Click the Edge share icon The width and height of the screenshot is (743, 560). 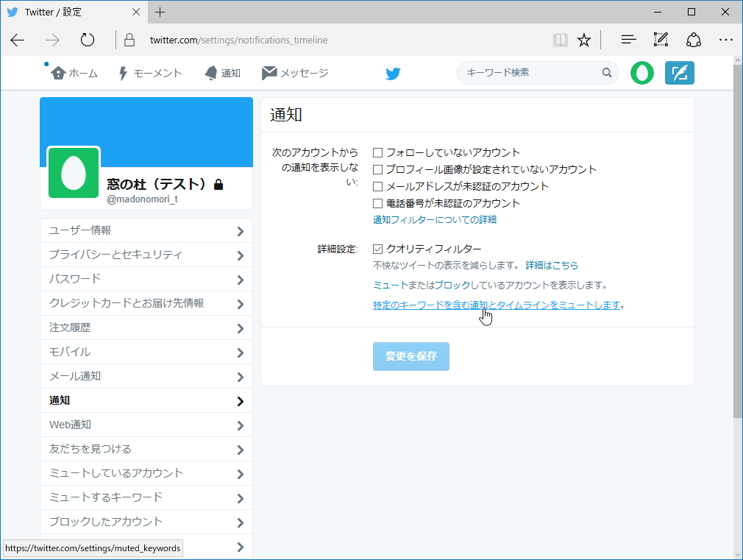[x=693, y=40]
